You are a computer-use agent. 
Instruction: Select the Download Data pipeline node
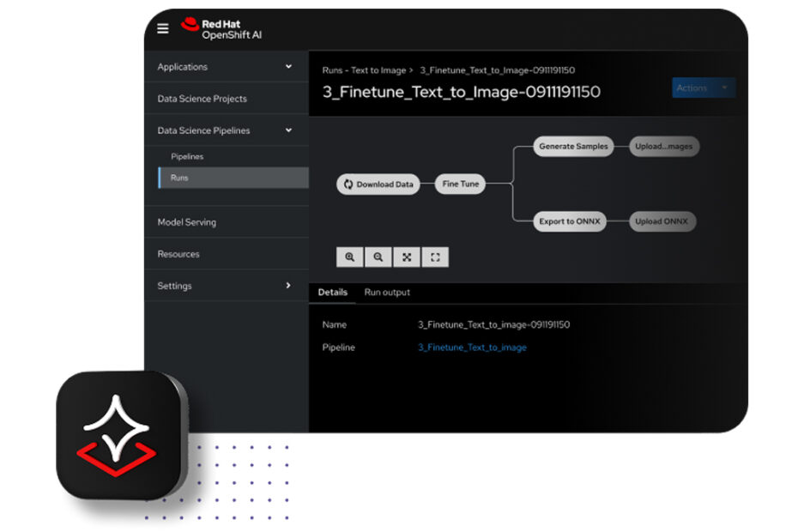coord(378,184)
